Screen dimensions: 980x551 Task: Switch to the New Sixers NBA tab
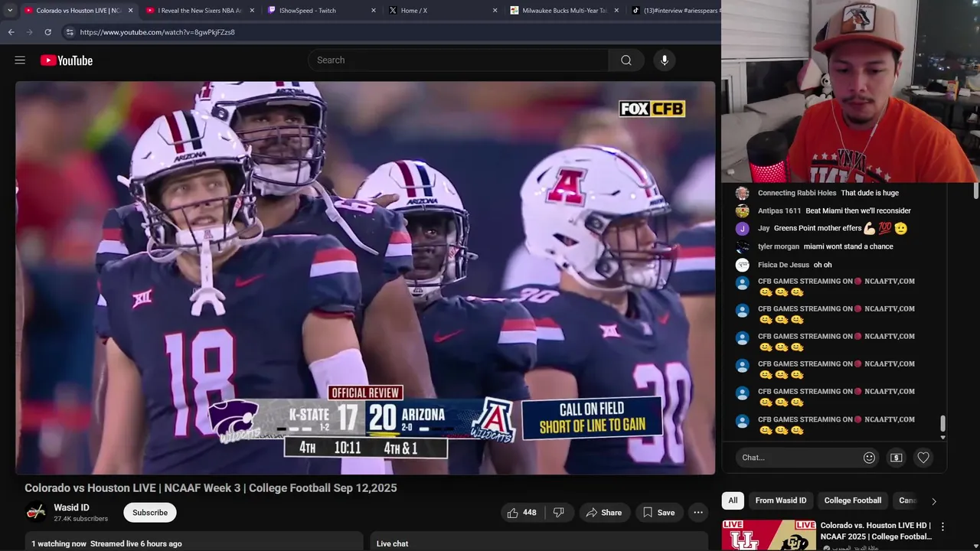[x=199, y=11]
